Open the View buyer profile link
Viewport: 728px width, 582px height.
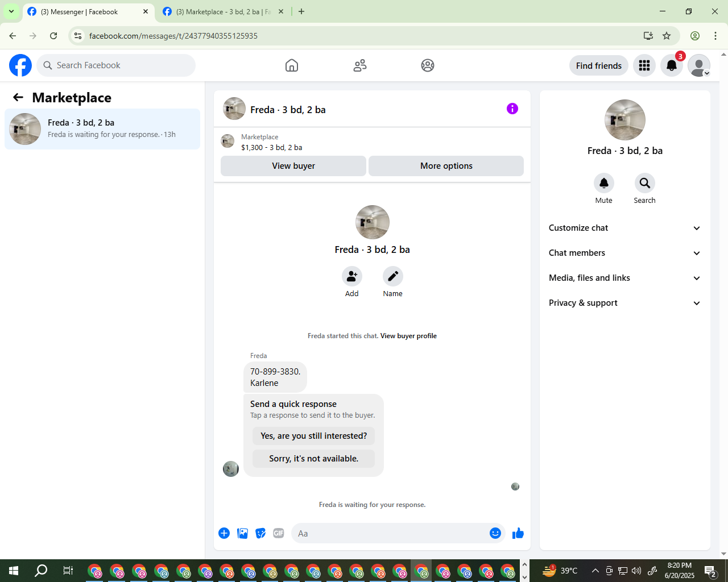(x=408, y=336)
